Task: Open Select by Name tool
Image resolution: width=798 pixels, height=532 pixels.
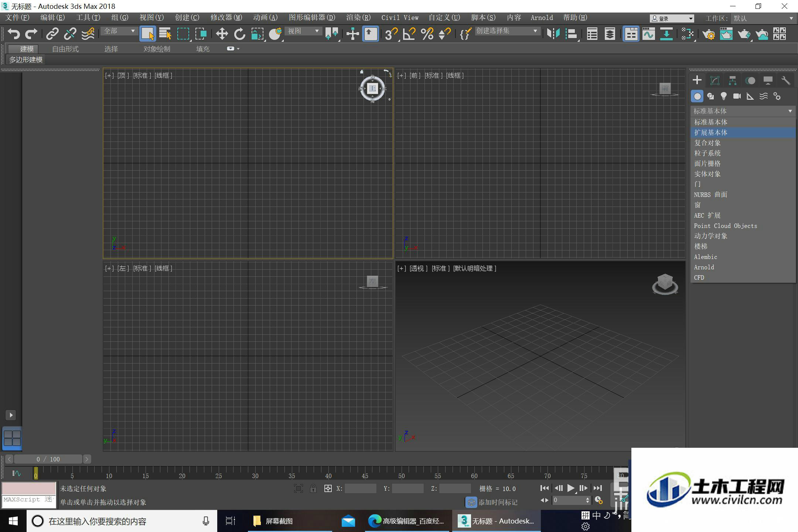Action: (x=165, y=34)
